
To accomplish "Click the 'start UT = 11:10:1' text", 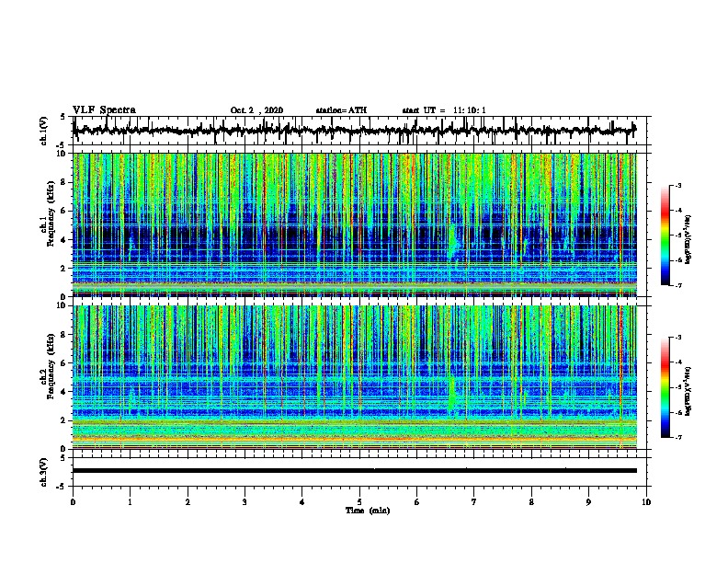I will pyautogui.click(x=444, y=110).
